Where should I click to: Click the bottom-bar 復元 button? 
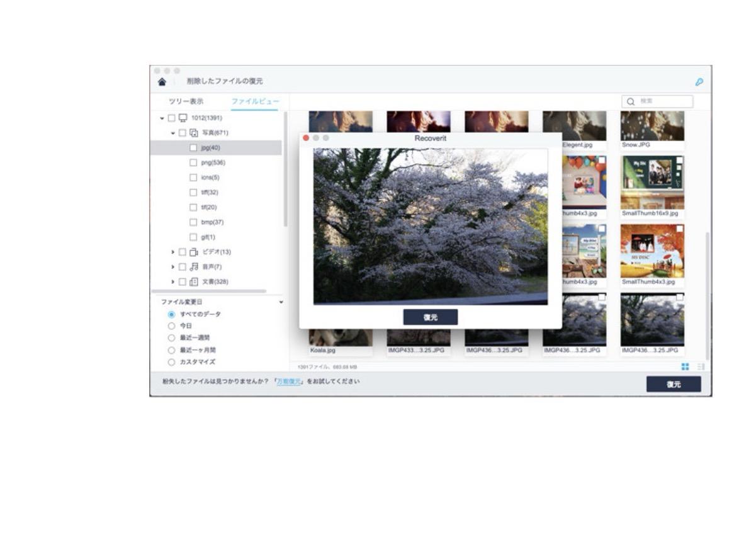coord(674,384)
